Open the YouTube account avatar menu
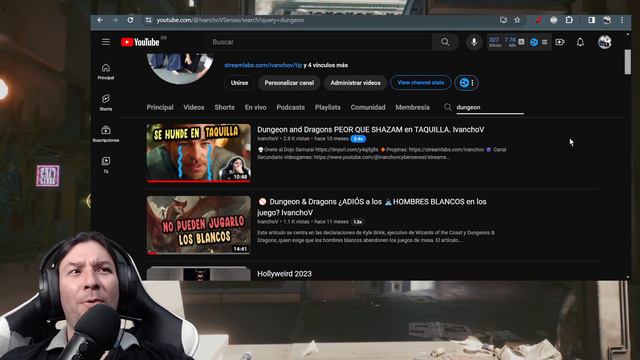Image resolution: width=640 pixels, height=360 pixels. 604,42
